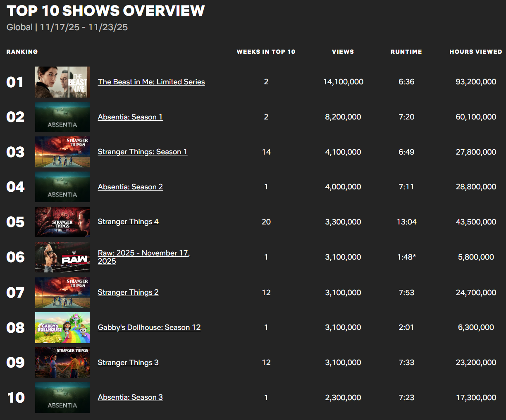Image resolution: width=506 pixels, height=420 pixels.
Task: Click the 10 ranking number
Action: (16, 398)
